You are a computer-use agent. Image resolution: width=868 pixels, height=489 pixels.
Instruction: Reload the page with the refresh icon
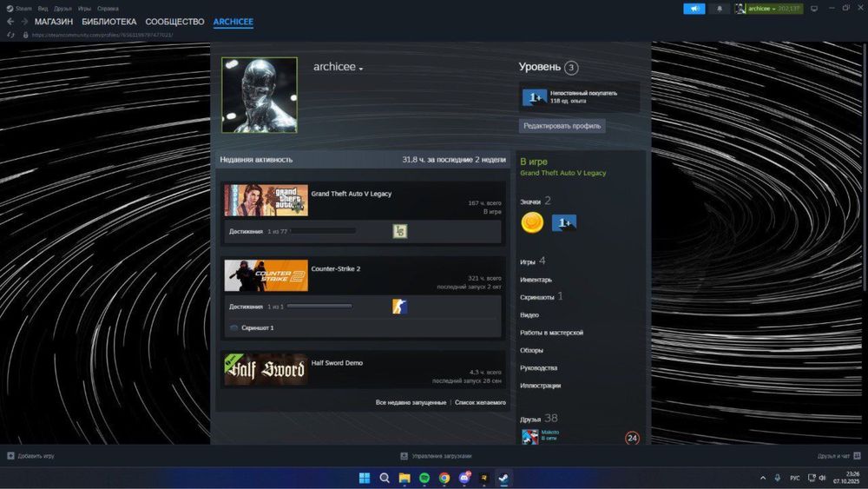click(x=10, y=35)
